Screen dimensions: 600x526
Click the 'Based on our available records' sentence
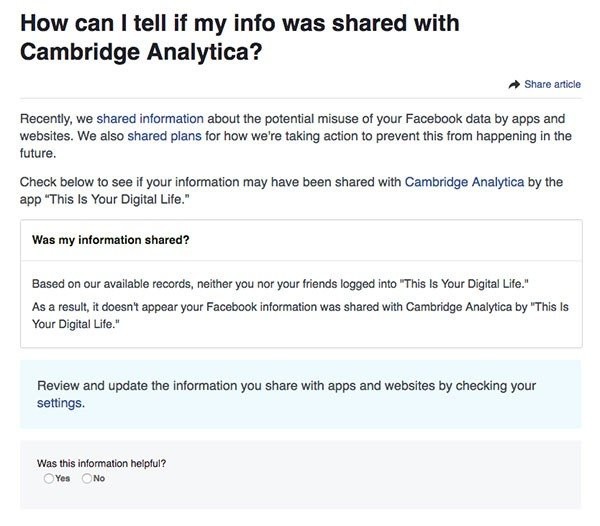[x=280, y=284]
